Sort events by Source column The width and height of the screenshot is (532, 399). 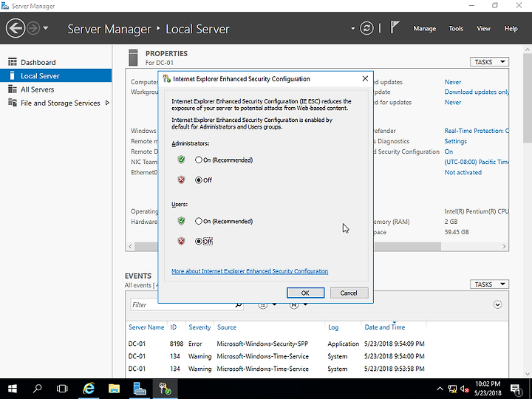click(226, 327)
